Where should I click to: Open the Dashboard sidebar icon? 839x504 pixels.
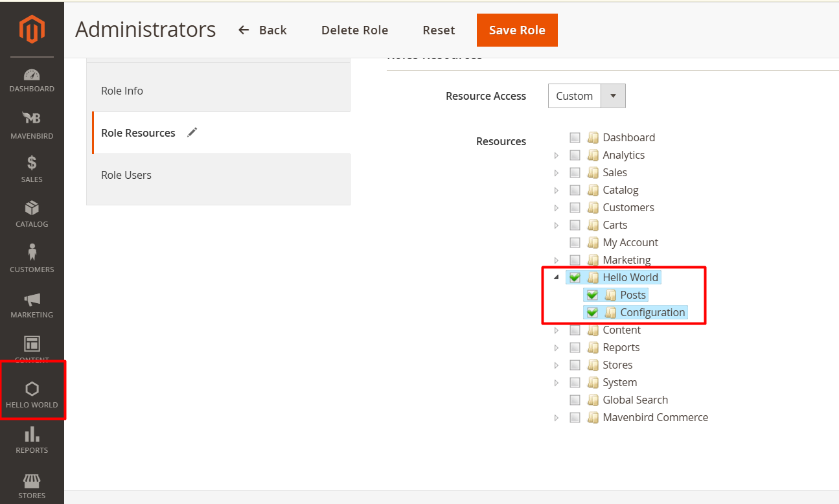(32, 80)
